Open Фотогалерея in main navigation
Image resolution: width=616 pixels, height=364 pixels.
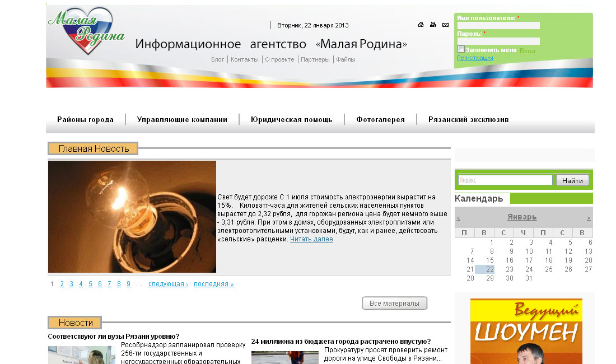[380, 119]
